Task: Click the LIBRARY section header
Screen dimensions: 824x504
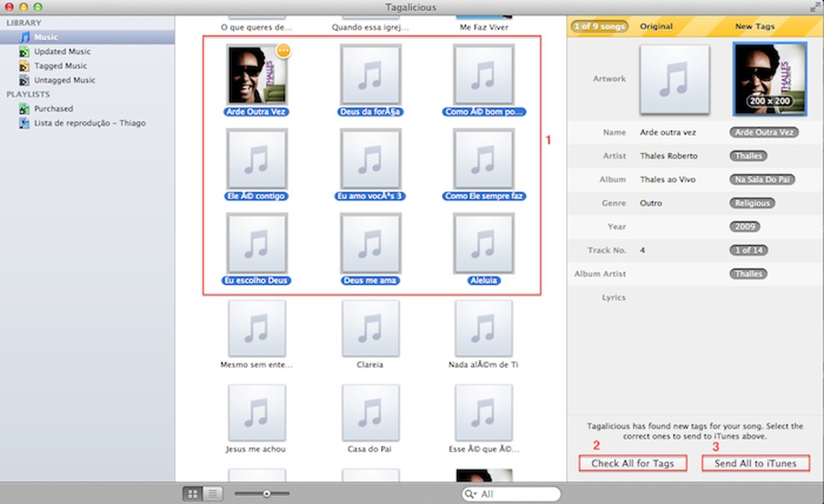Action: coord(23,23)
